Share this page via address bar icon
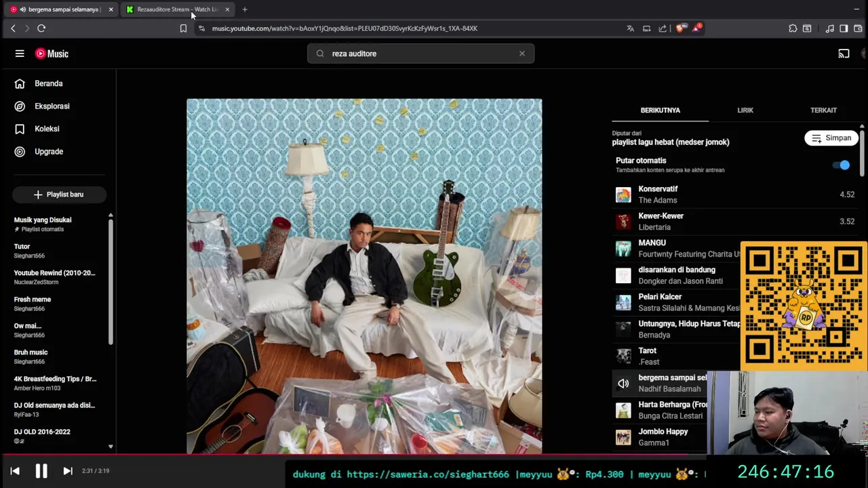The width and height of the screenshot is (868, 488). tap(663, 28)
